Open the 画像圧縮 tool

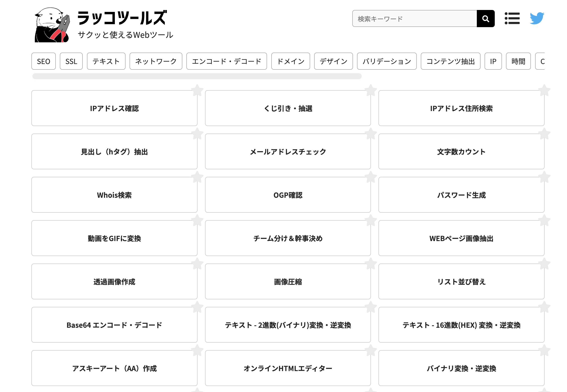pyautogui.click(x=288, y=282)
